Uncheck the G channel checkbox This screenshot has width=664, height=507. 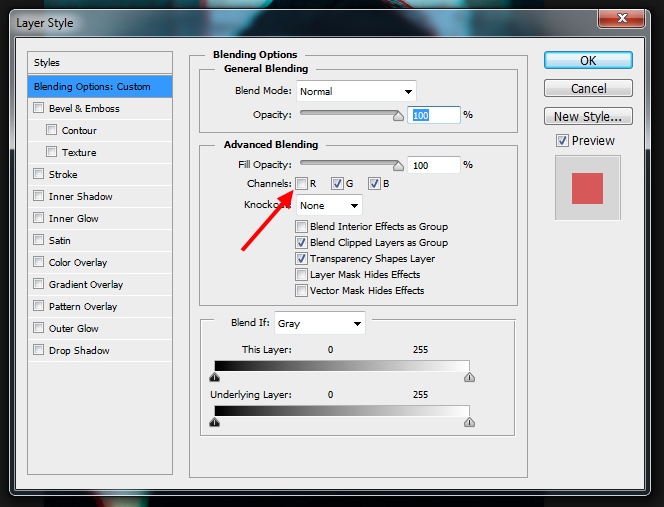338,184
